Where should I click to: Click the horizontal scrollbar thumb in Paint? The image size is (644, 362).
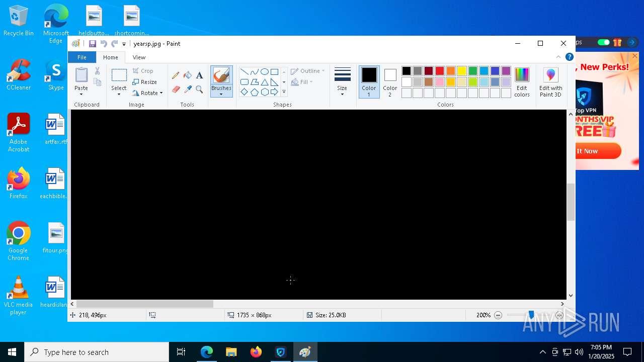145,304
